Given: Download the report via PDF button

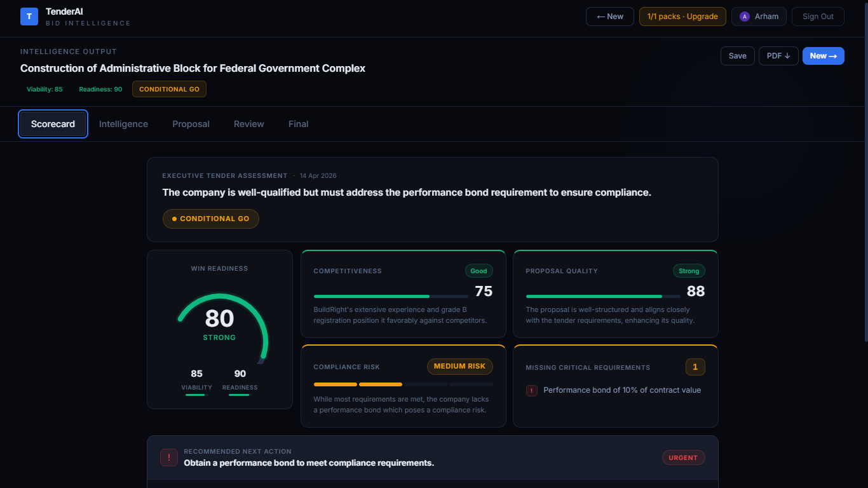Looking at the screenshot, I should tap(778, 56).
